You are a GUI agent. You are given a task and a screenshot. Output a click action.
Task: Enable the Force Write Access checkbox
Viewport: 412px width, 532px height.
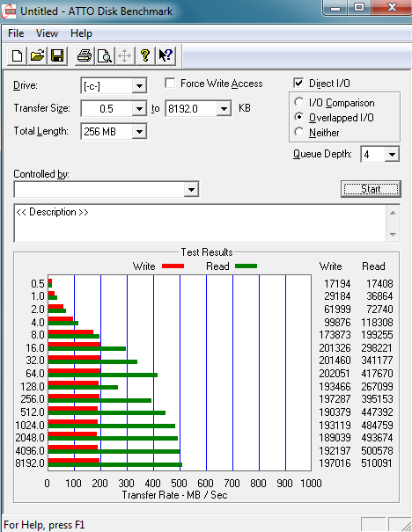click(170, 84)
